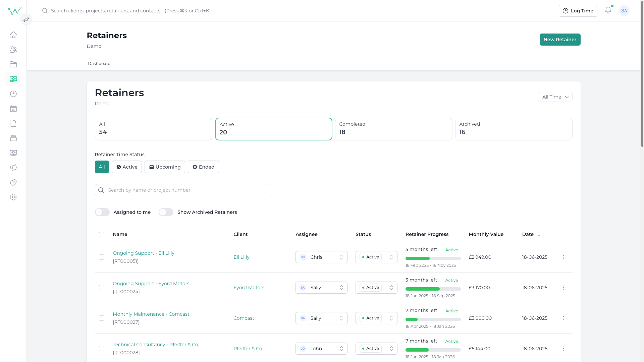Check the select-all checkbox in the table header

pyautogui.click(x=102, y=235)
